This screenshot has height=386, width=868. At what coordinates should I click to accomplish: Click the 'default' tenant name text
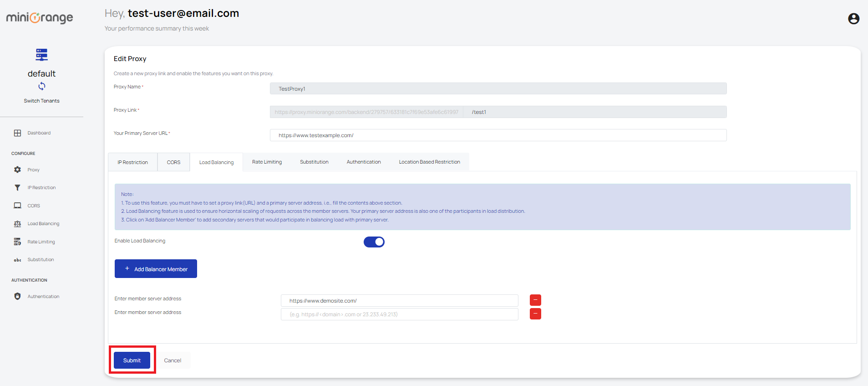click(x=41, y=74)
